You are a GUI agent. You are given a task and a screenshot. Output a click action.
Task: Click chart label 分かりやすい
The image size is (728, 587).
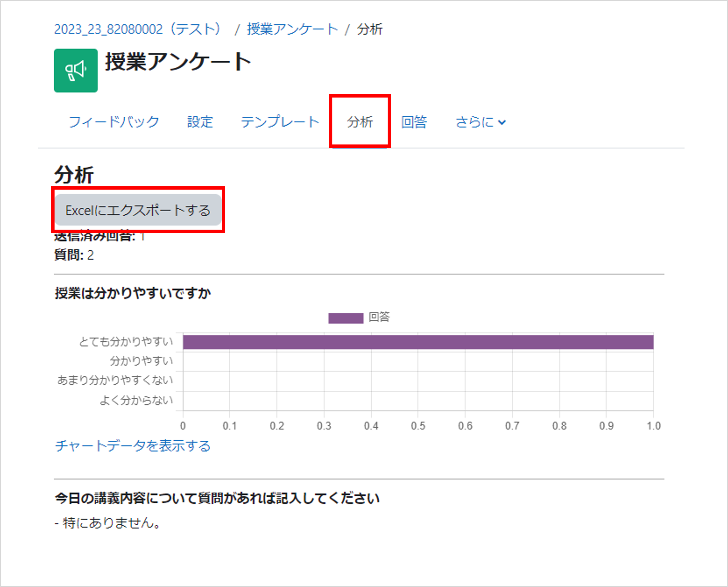(141, 361)
